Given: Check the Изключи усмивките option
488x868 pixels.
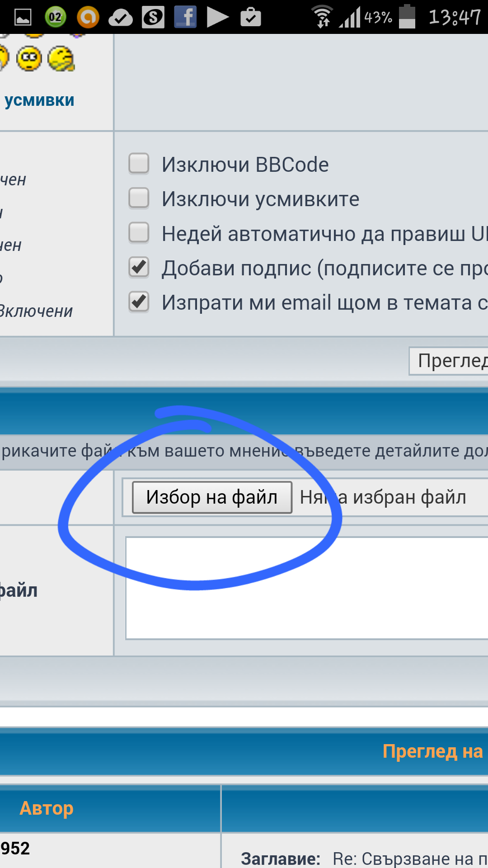Looking at the screenshot, I should (139, 198).
